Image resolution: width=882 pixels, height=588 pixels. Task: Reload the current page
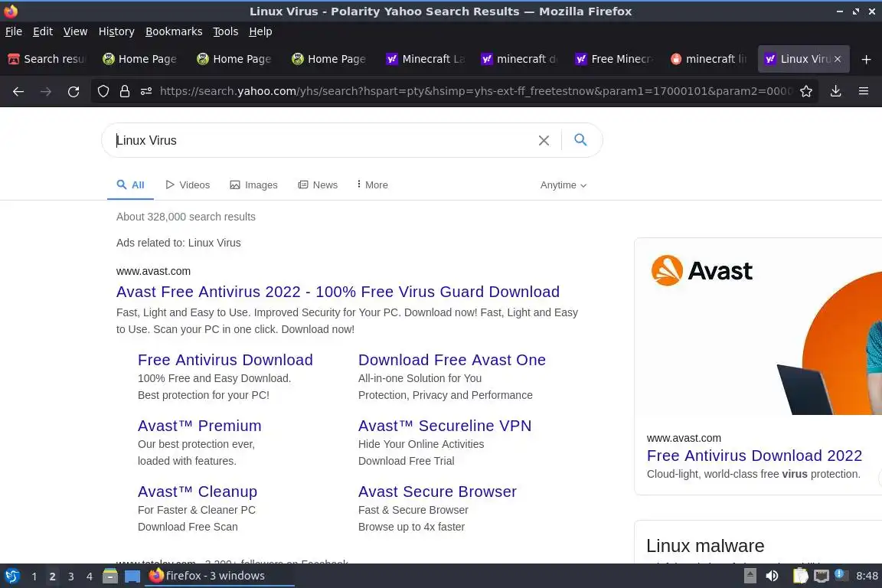pos(73,91)
